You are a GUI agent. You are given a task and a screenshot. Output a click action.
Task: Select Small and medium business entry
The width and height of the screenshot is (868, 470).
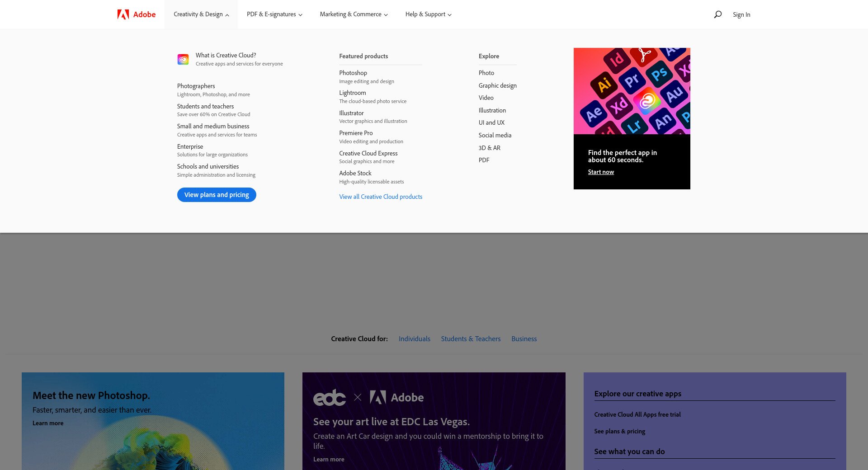213,126
